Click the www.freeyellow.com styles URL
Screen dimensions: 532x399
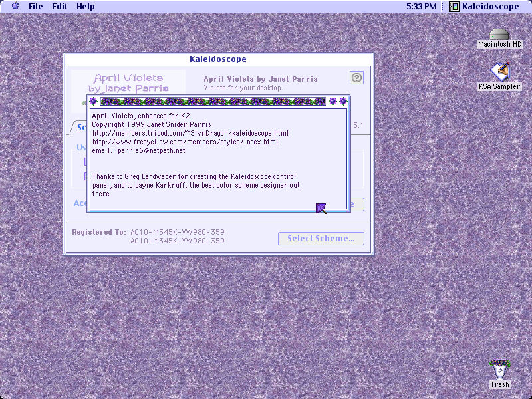click(185, 142)
